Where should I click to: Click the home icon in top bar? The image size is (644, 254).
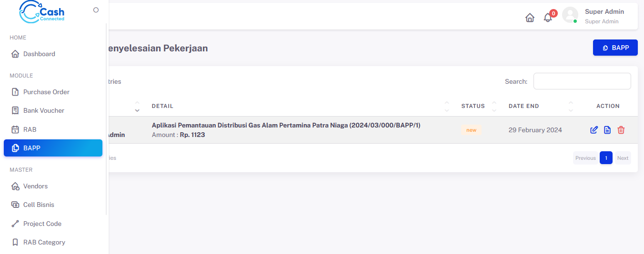(x=530, y=18)
